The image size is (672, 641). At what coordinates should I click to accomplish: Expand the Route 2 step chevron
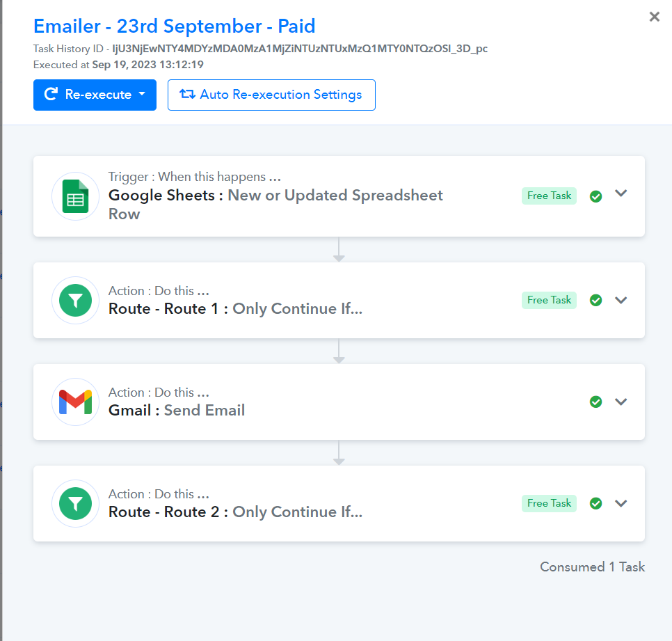pyautogui.click(x=621, y=503)
